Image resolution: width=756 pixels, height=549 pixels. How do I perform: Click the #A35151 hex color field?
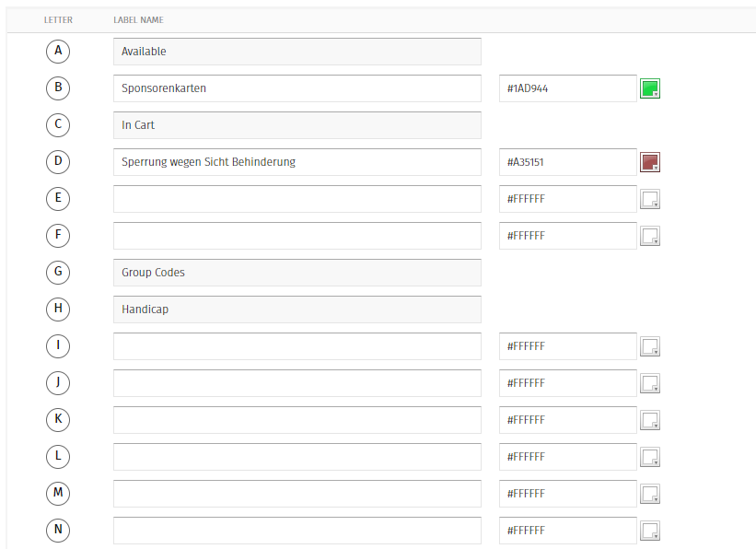567,162
